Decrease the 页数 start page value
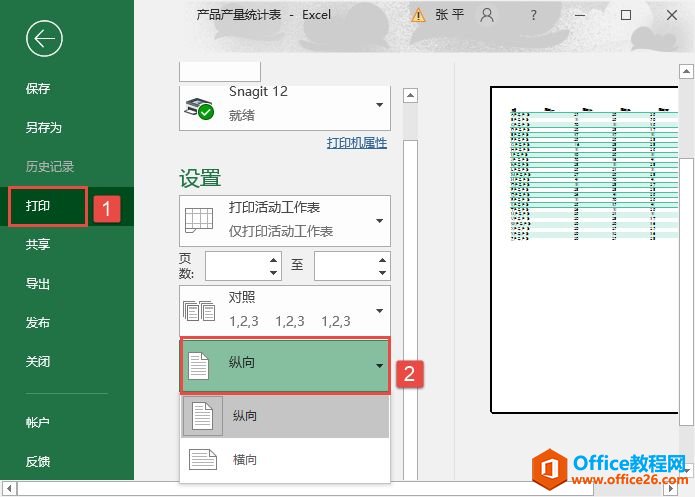 click(x=273, y=273)
